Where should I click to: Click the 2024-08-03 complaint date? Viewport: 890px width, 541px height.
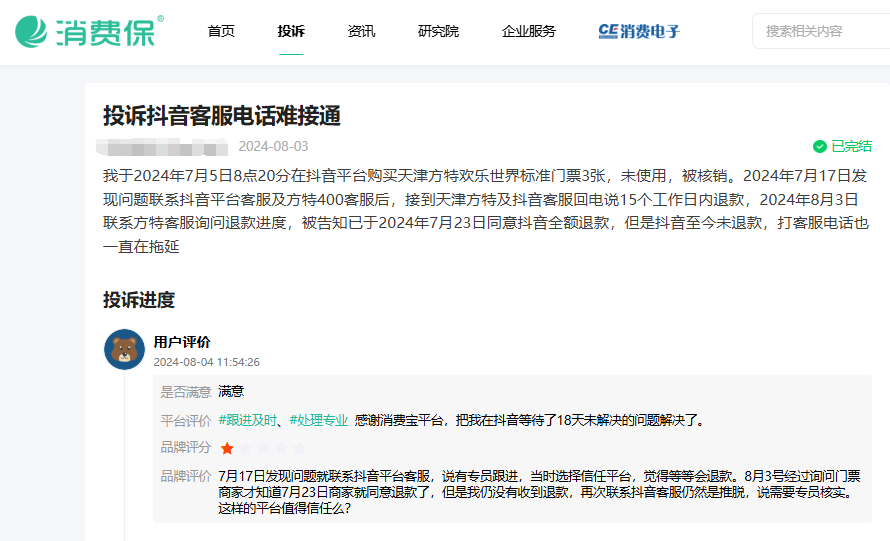pyautogui.click(x=273, y=147)
